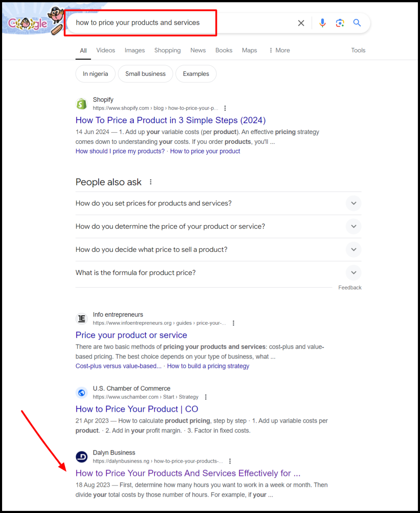Click the dalynbusiness.ng URL breadcrumb
Screen dimensions: 420x513
click(x=158, y=461)
